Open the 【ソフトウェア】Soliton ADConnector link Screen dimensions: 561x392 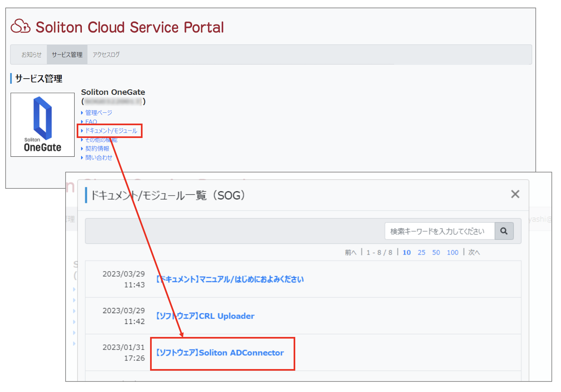tap(220, 353)
